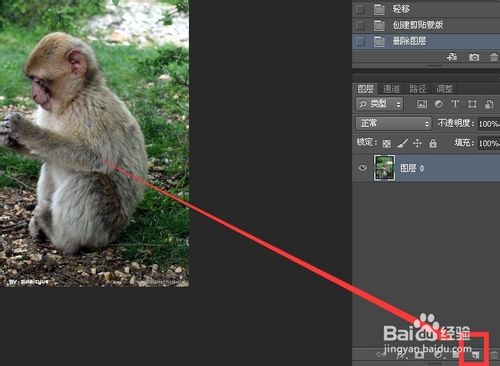500x366 pixels.
Task: Create new snapshot with camera icon
Action: click(474, 57)
